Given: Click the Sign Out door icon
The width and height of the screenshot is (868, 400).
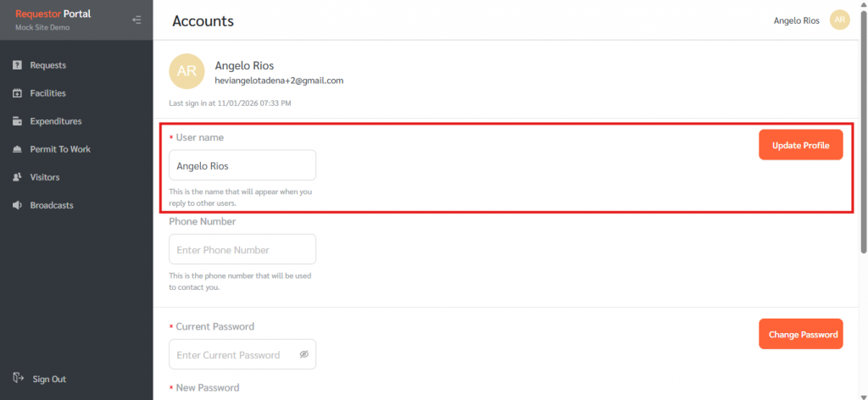Looking at the screenshot, I should coord(17,379).
